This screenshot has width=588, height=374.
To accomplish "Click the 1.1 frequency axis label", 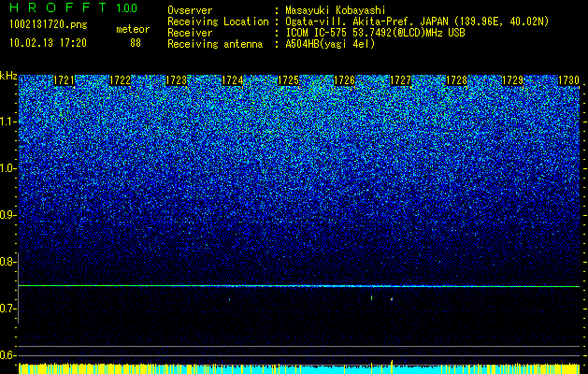I will tap(7, 122).
